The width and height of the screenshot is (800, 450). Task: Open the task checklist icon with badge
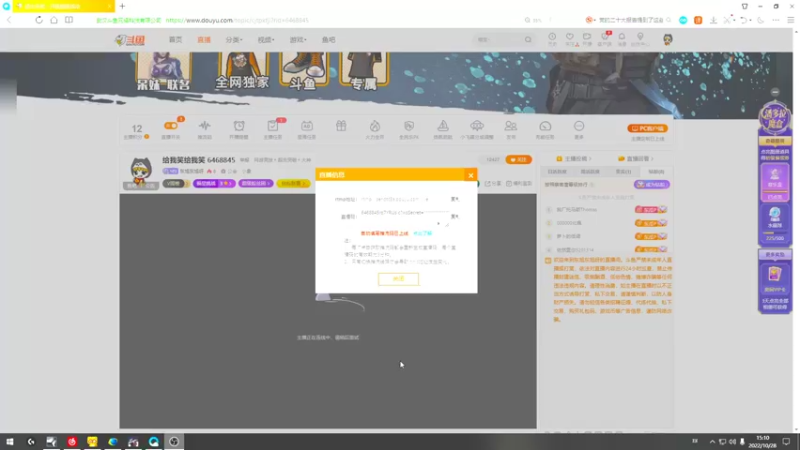[x=273, y=126]
